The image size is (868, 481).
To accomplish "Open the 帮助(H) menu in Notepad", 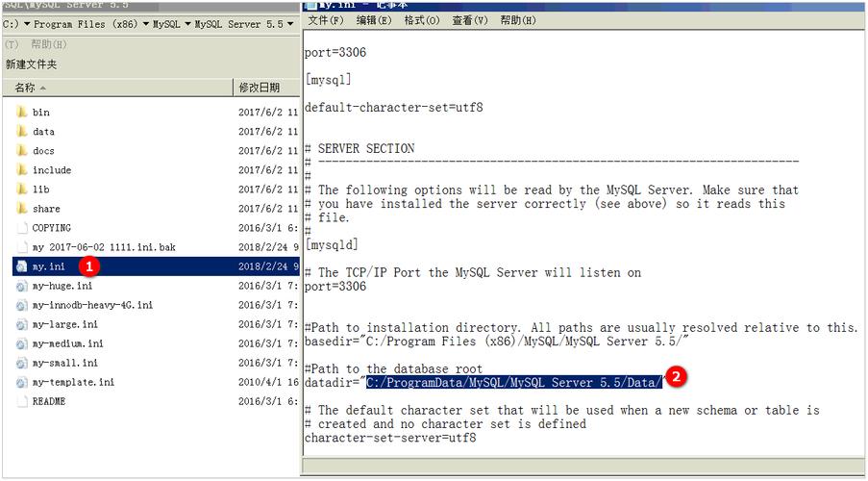I will tap(518, 20).
